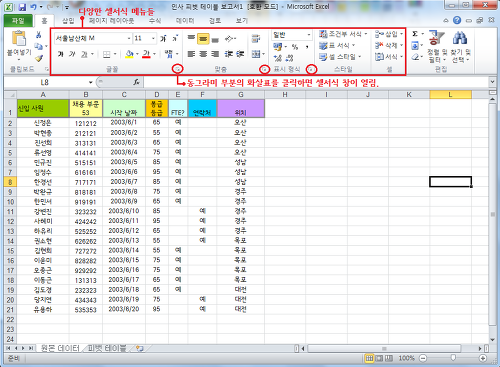Click the Save icon in quick access toolbar
The height and width of the screenshot is (367, 500).
22,7
